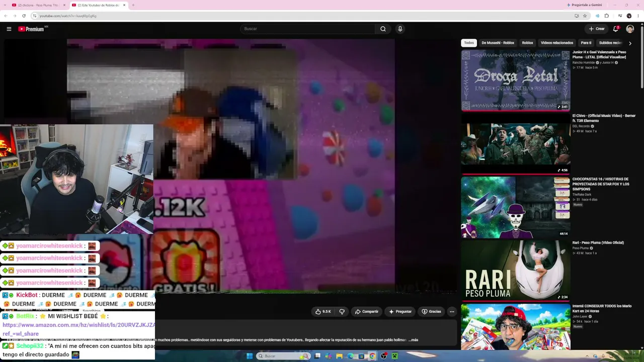The height and width of the screenshot is (362, 644).
Task: Reload the current page
Action: click(24, 16)
